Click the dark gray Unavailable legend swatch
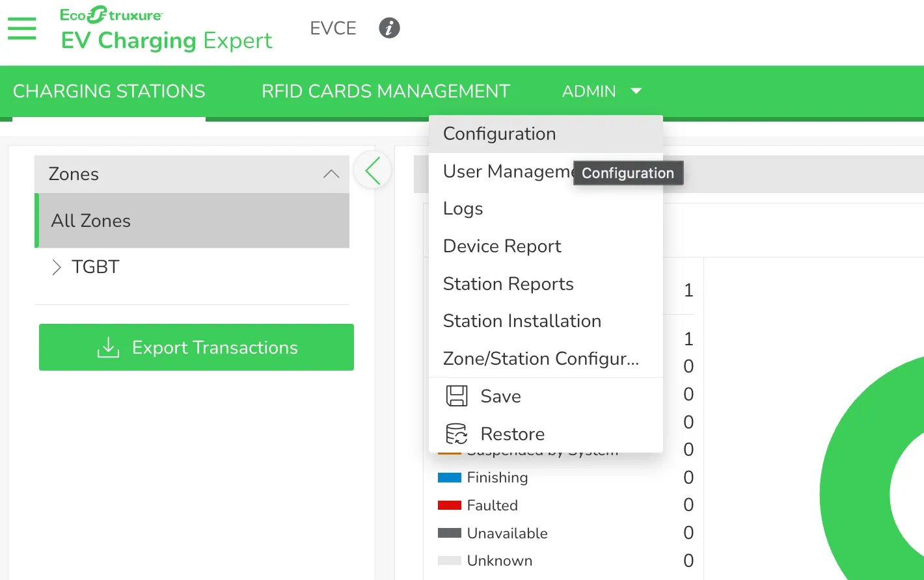The width and height of the screenshot is (924, 580). click(x=450, y=533)
